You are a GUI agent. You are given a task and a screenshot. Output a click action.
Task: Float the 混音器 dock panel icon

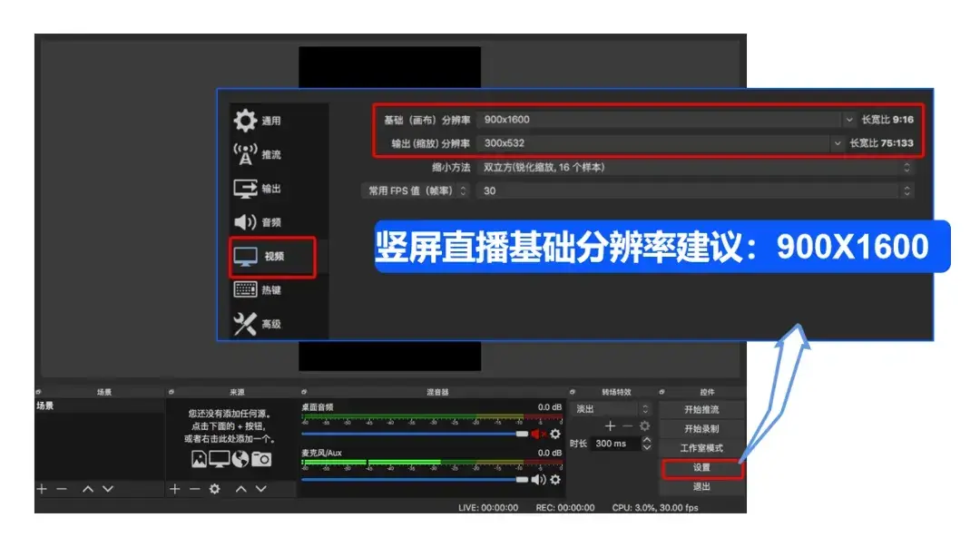[304, 392]
